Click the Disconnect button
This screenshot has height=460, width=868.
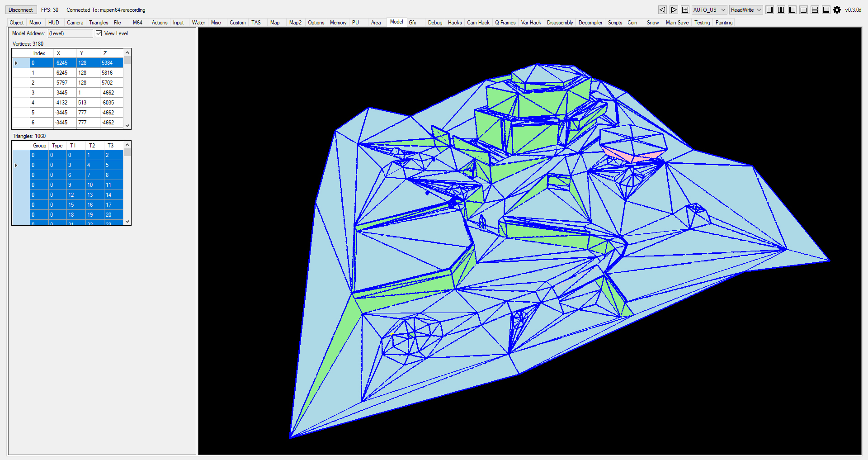pyautogui.click(x=21, y=9)
